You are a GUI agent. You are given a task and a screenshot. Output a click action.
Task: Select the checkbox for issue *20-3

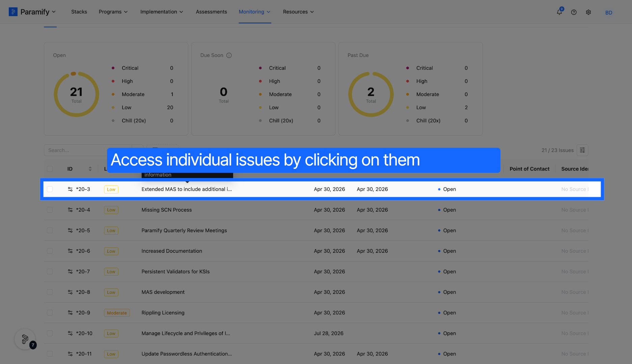pyautogui.click(x=50, y=189)
